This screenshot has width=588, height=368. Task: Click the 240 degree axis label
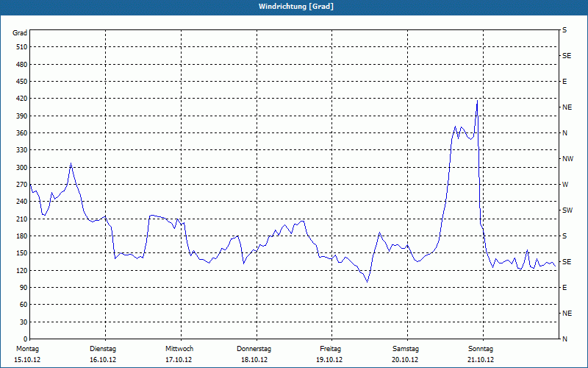[x=22, y=202]
